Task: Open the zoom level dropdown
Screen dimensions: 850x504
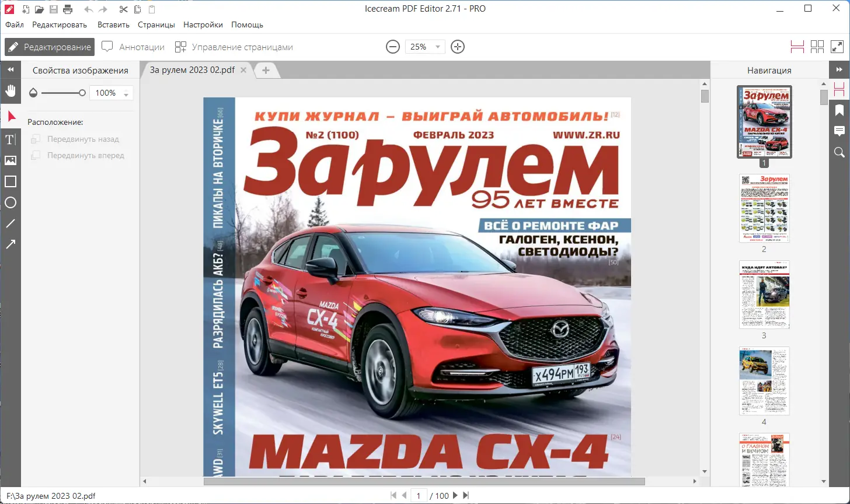Action: coord(438,47)
